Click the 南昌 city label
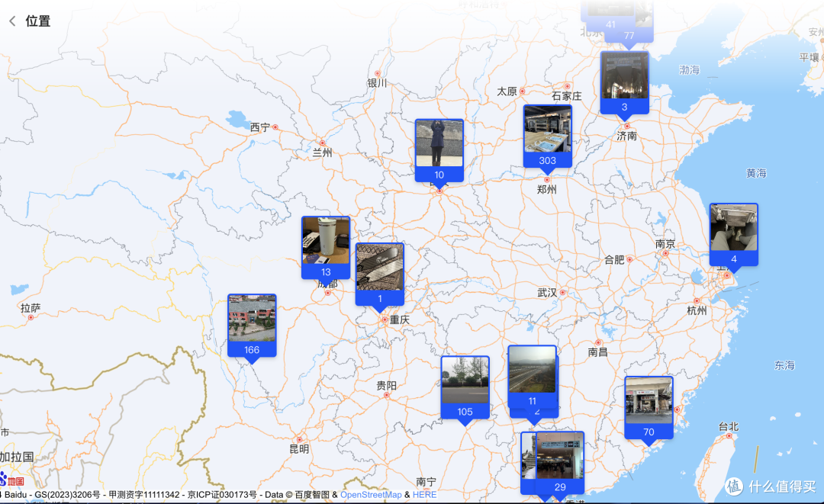This screenshot has height=504, width=824. pos(597,352)
